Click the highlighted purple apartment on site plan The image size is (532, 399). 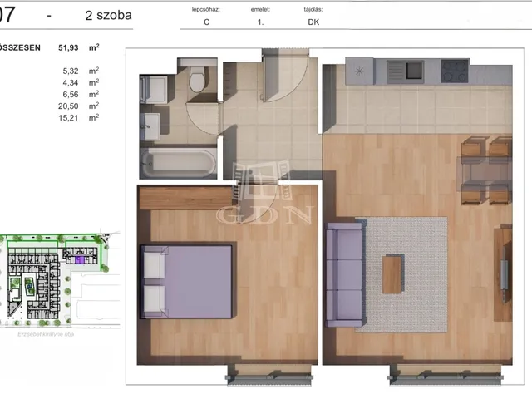79,260
